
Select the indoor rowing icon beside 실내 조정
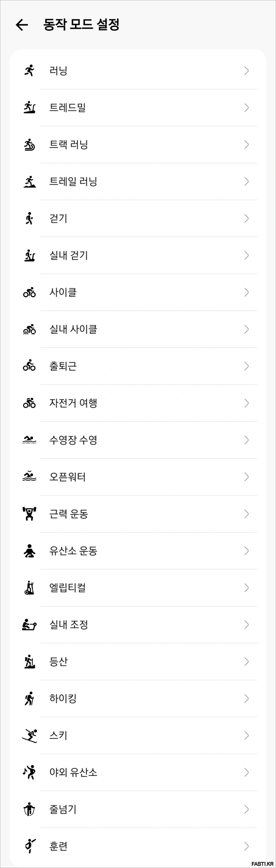pos(29,625)
